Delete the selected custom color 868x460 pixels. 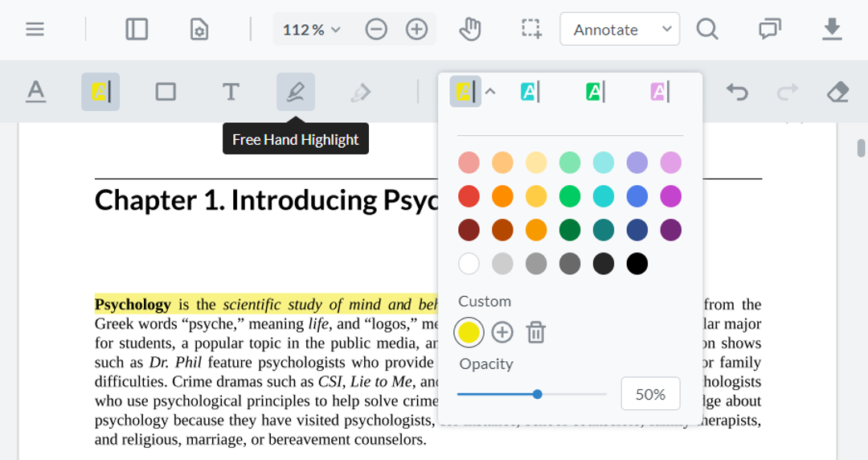536,332
